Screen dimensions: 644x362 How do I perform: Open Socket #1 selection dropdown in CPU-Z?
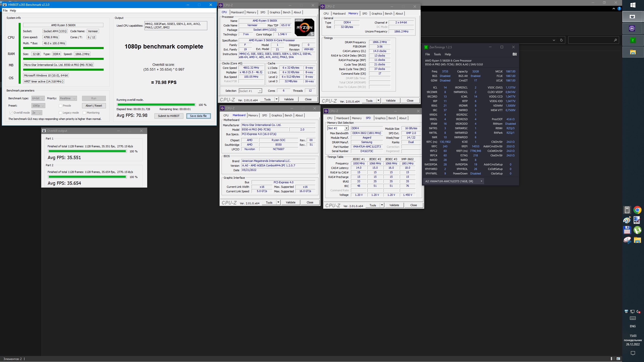point(250,91)
